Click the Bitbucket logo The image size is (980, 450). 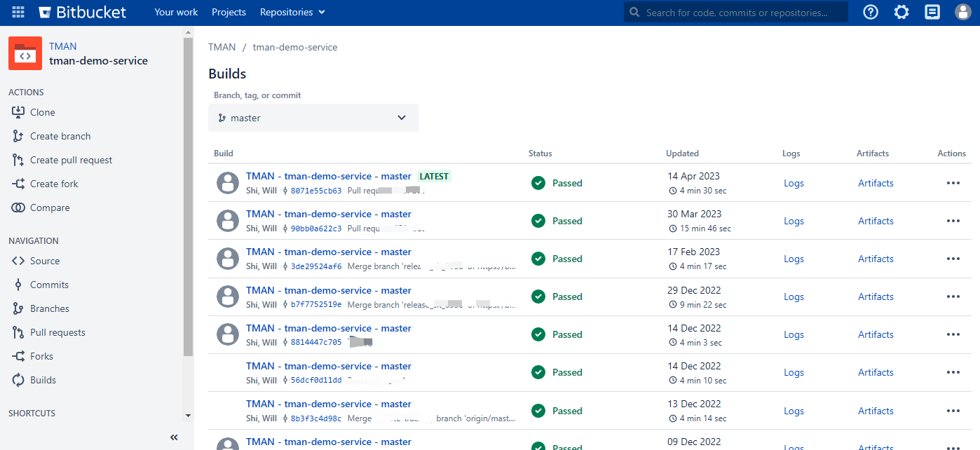[83, 12]
